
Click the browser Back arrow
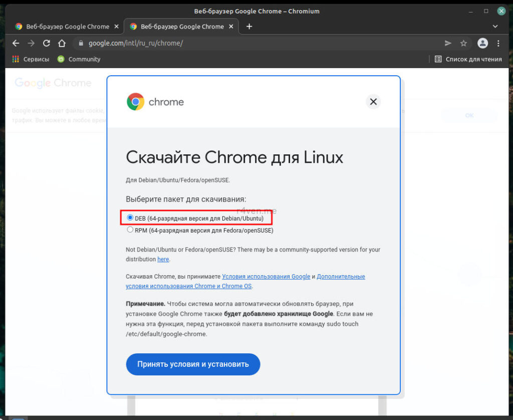point(16,43)
